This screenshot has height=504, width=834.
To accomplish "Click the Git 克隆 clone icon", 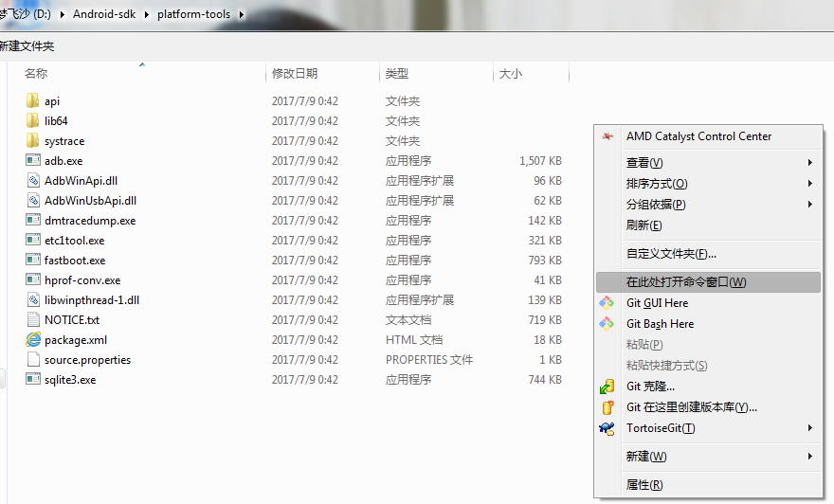I will click(x=607, y=387).
